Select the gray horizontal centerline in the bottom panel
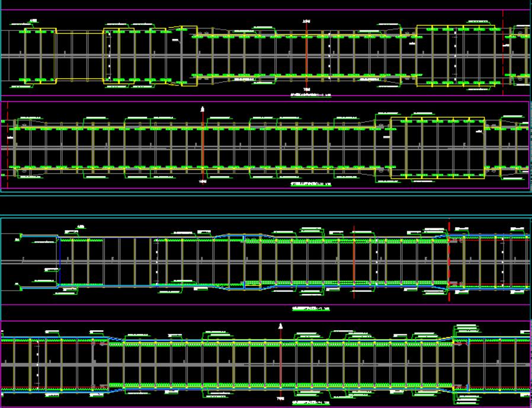The width and height of the screenshot is (532, 408). coord(178,365)
